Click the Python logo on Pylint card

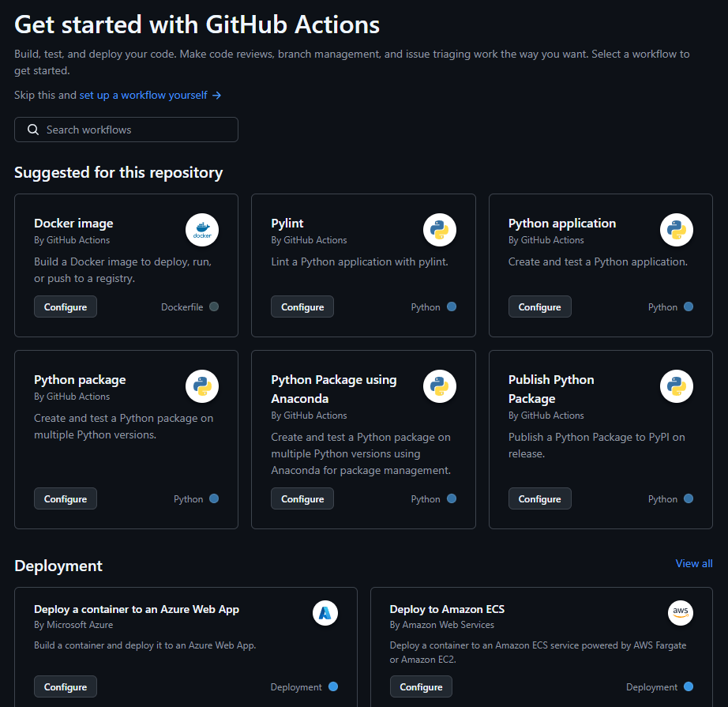pos(439,230)
